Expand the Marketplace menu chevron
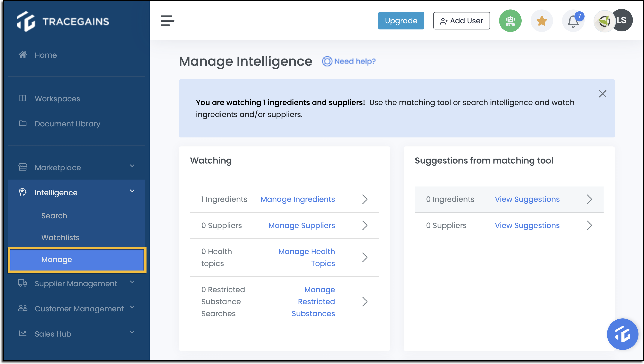The height and width of the screenshot is (364, 644). point(132,166)
